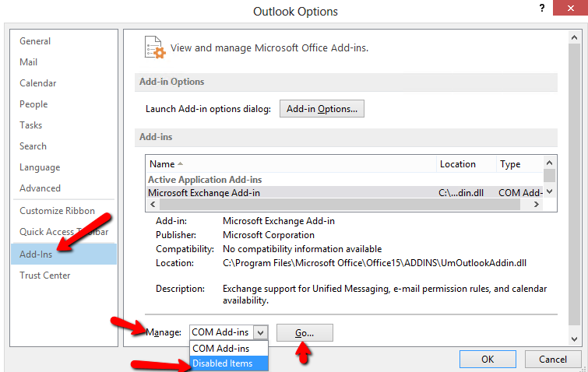The width and height of the screenshot is (588, 372).
Task: Click the add-in list horizontal scrollbar thumb
Action: tap(340, 205)
